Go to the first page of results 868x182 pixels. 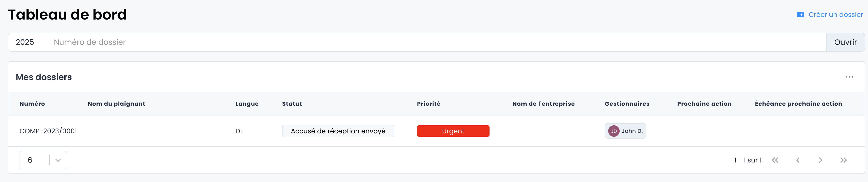tap(775, 160)
